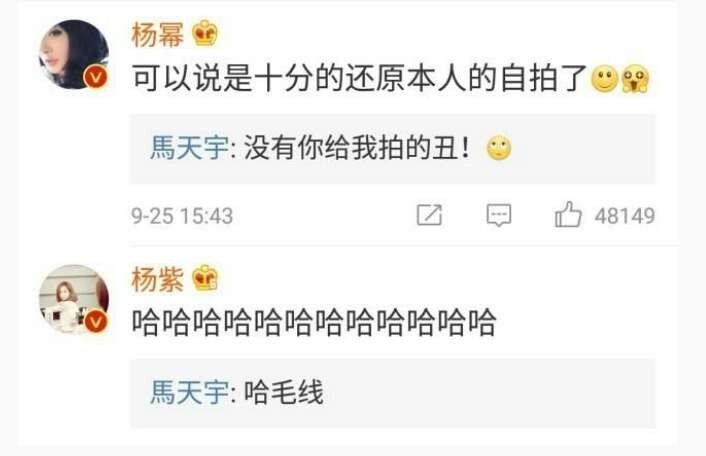Select 杨幂's comment text about 自拍
The image size is (706, 456).
359,78
